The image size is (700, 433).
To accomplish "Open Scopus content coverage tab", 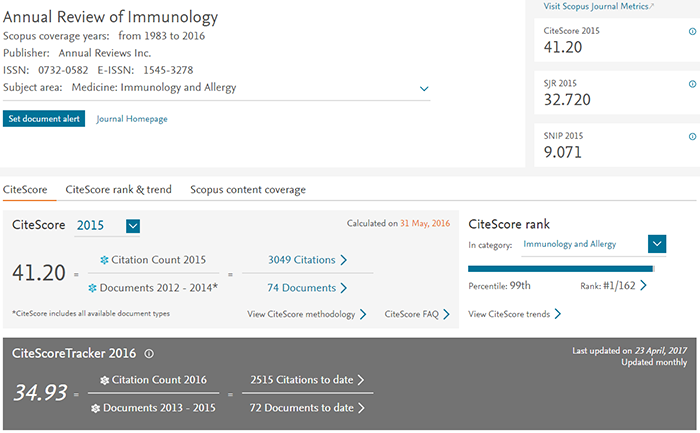I will (x=248, y=189).
